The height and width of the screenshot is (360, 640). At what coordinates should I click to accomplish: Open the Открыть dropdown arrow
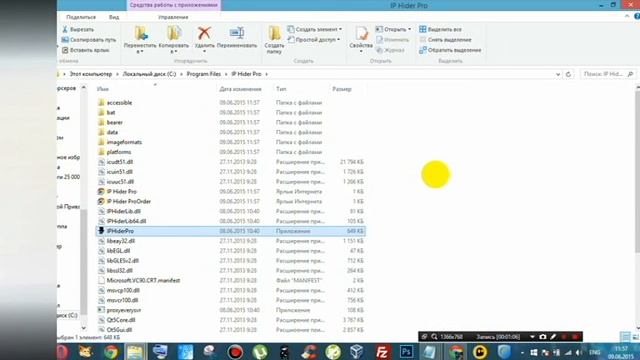tap(409, 29)
